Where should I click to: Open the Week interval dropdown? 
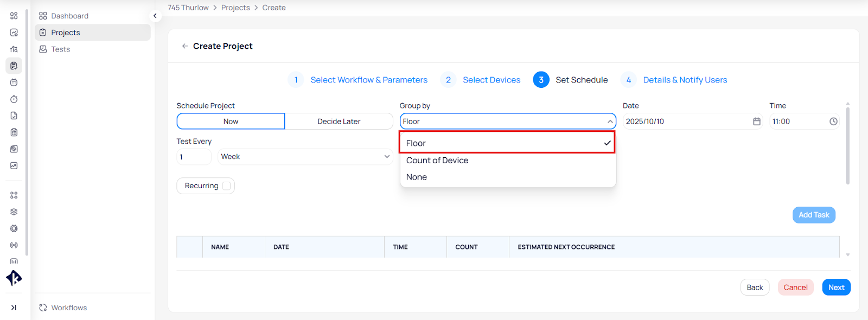[x=305, y=157]
